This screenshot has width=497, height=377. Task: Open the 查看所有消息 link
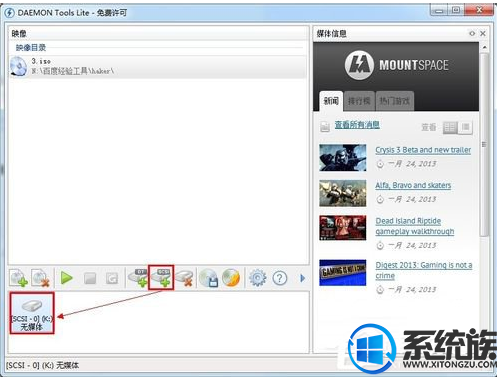[x=357, y=125]
